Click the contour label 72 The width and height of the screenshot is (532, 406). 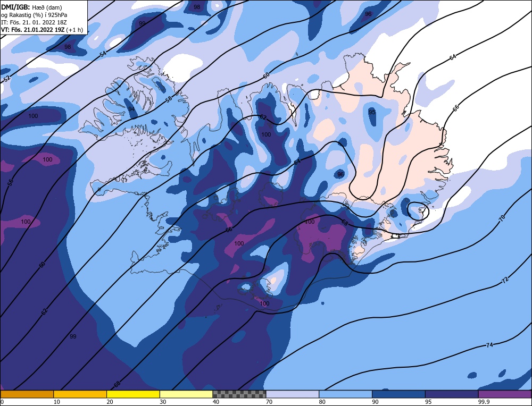(x=505, y=280)
